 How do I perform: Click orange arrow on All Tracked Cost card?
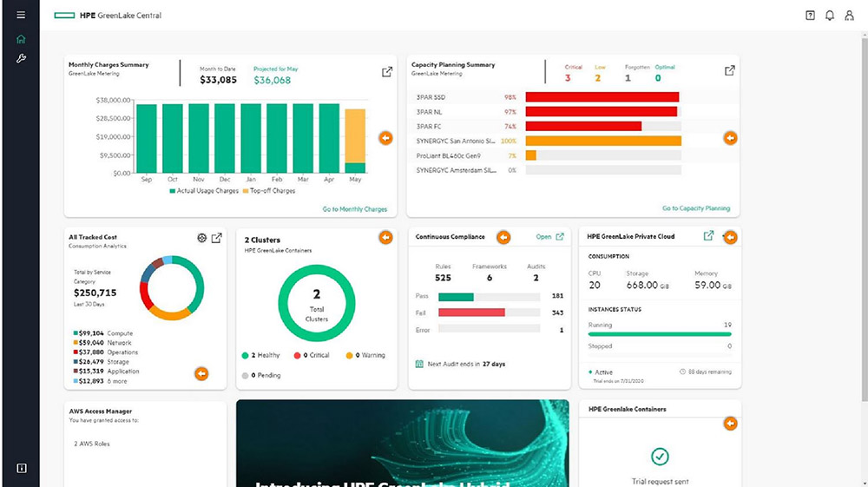(201, 374)
